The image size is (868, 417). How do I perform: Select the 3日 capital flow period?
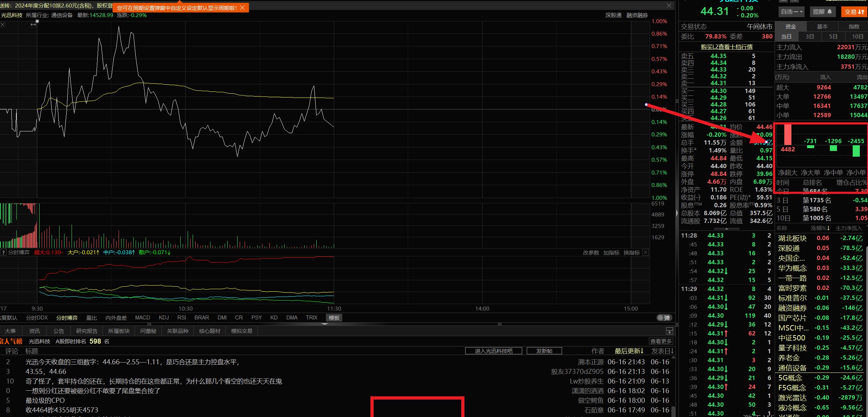click(810, 36)
